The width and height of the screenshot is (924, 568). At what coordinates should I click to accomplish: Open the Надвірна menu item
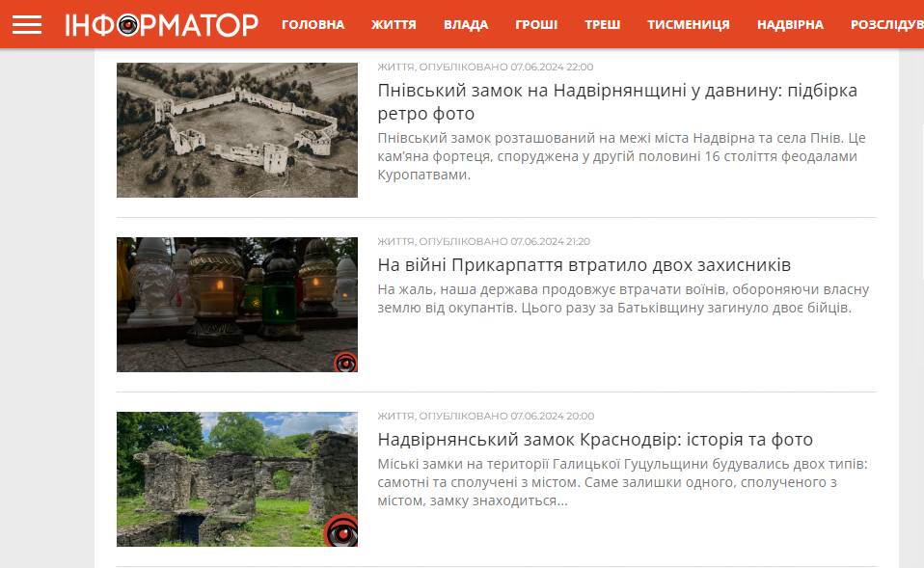(790, 25)
